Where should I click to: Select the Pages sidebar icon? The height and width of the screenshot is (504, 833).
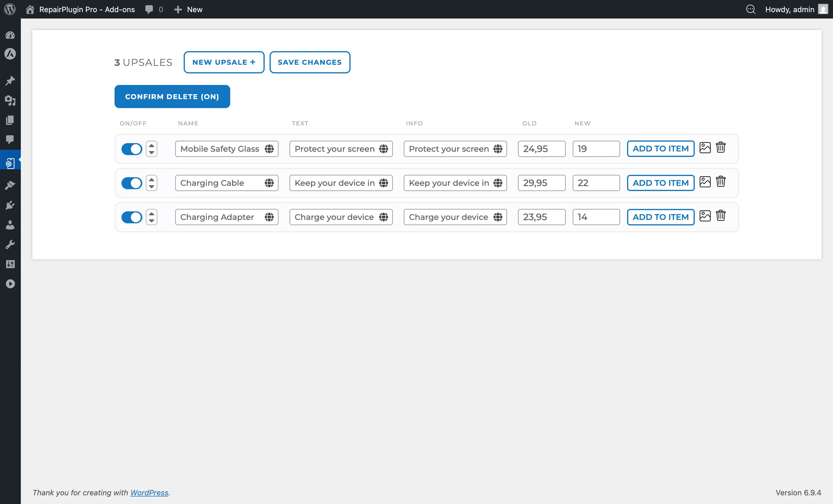(10, 120)
